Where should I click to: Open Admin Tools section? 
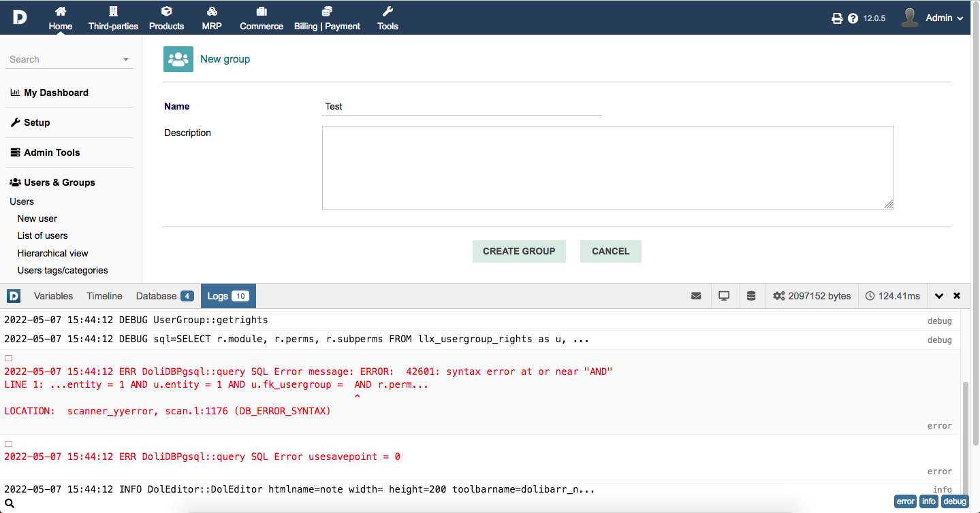pos(45,152)
